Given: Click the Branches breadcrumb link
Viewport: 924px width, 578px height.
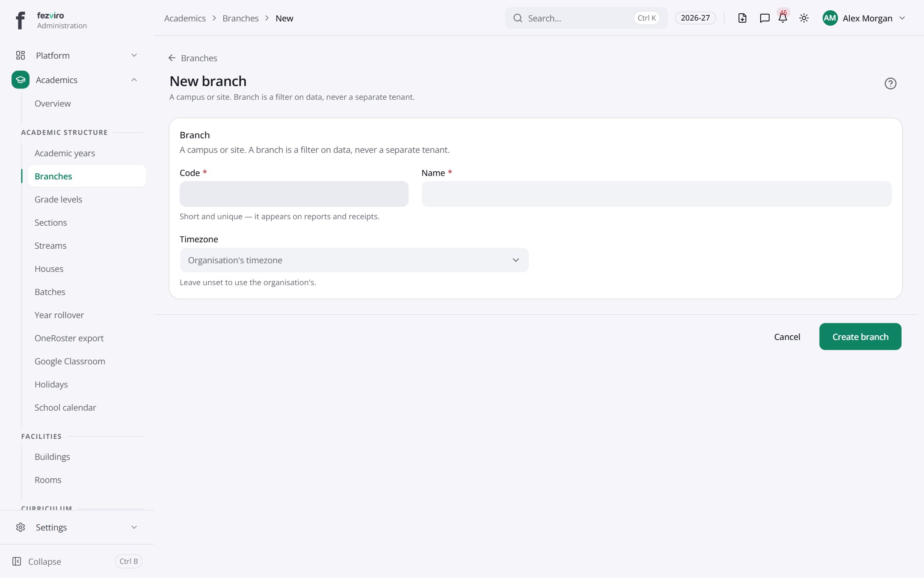Looking at the screenshot, I should click(240, 18).
